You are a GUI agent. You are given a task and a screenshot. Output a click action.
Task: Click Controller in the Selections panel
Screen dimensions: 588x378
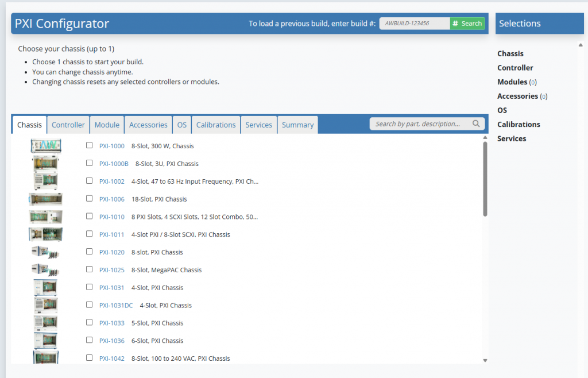click(515, 68)
